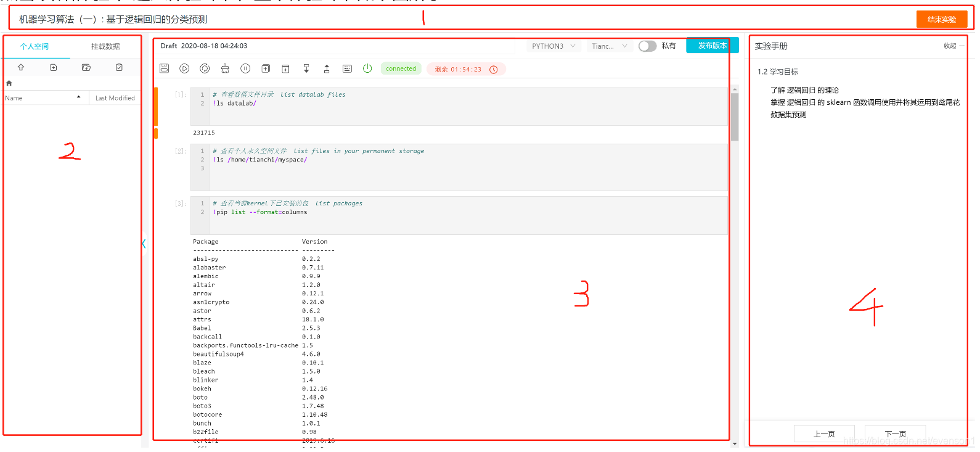The height and width of the screenshot is (452, 980).
Task: Click text 了解 逻辑回归 的理论
Action: 804,90
